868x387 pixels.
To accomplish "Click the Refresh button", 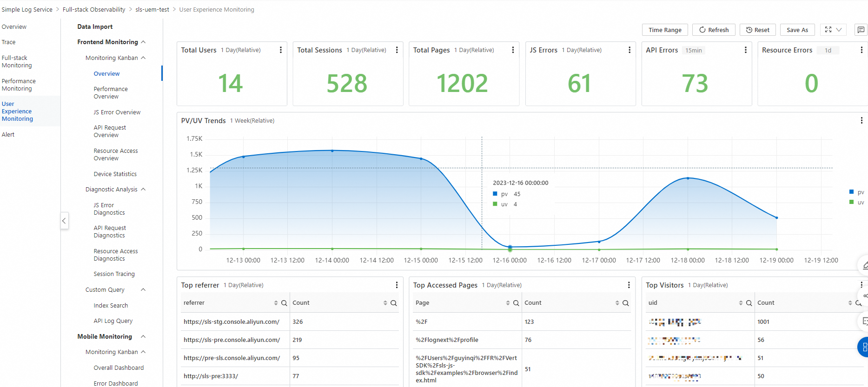I will [714, 30].
